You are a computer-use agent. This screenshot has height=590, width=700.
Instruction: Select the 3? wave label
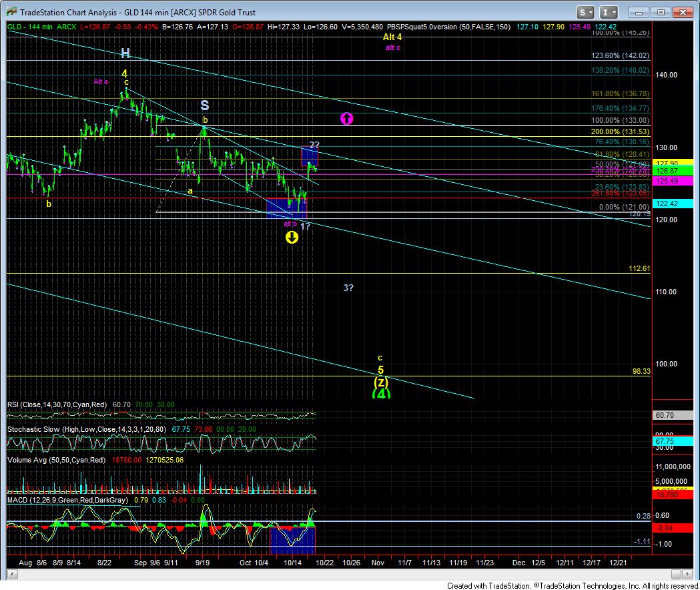pos(348,288)
